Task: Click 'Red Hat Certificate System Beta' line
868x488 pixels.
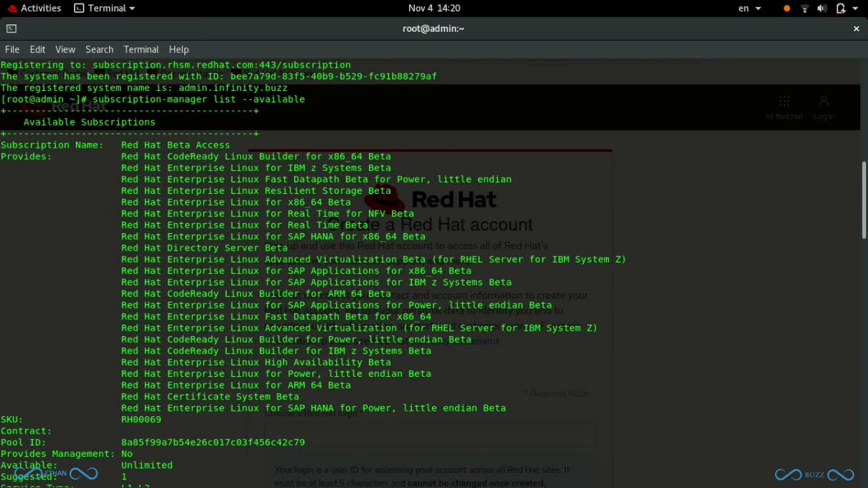Action: [x=210, y=396]
